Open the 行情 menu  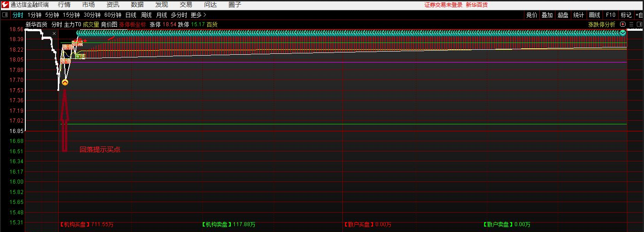pyautogui.click(x=64, y=5)
